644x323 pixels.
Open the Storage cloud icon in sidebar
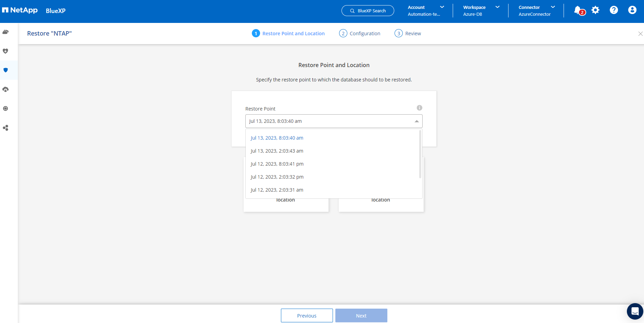(5, 32)
